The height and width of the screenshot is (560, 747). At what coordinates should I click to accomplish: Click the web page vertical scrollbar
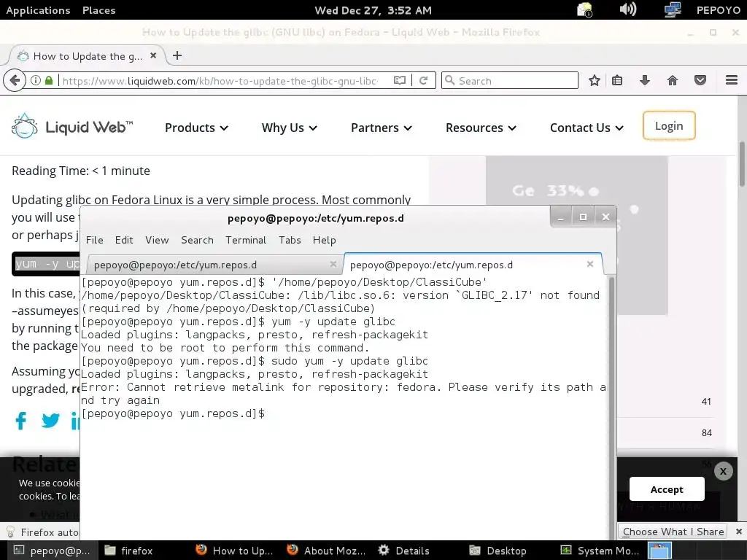[742, 164]
